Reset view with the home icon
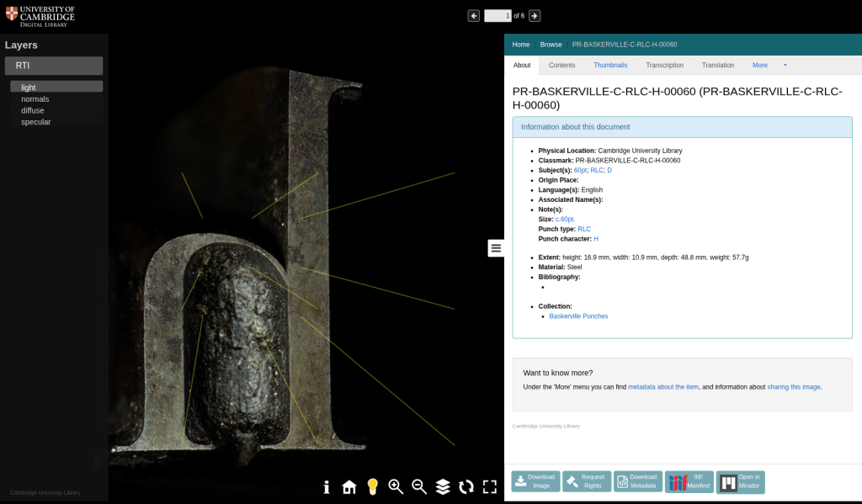The width and height of the screenshot is (862, 504). (349, 487)
